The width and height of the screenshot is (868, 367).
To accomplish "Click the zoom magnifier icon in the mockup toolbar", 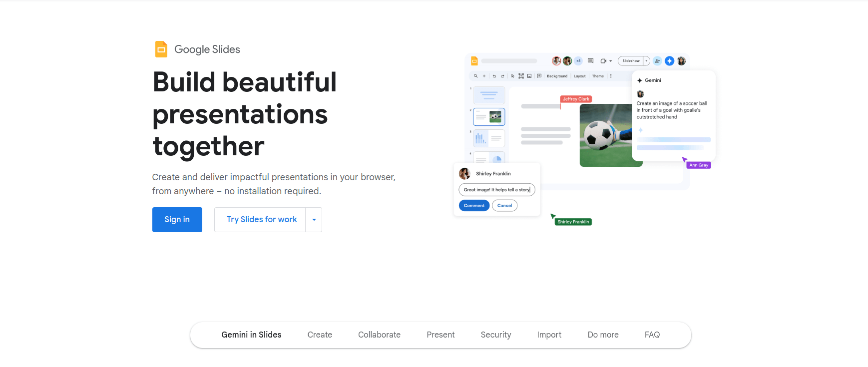I will tap(476, 76).
